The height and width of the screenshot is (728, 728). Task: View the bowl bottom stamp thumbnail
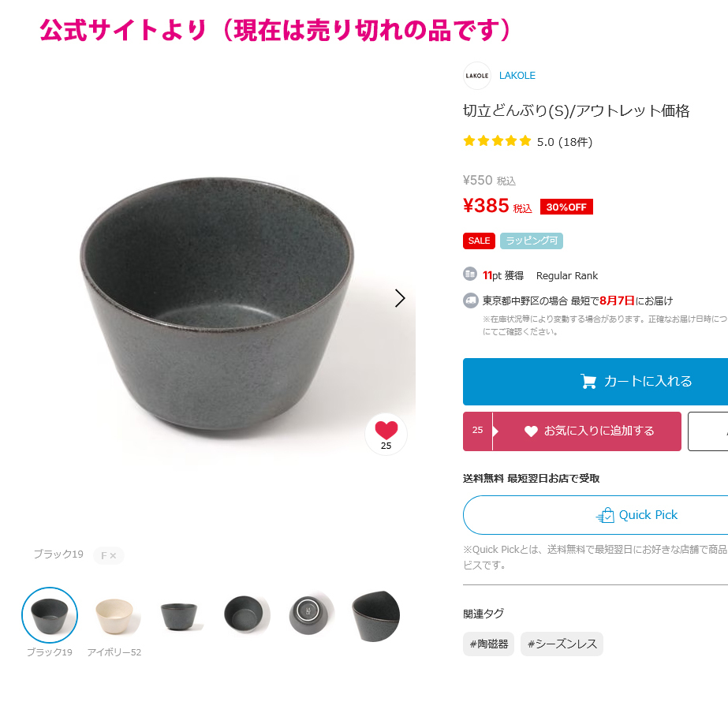tap(310, 616)
